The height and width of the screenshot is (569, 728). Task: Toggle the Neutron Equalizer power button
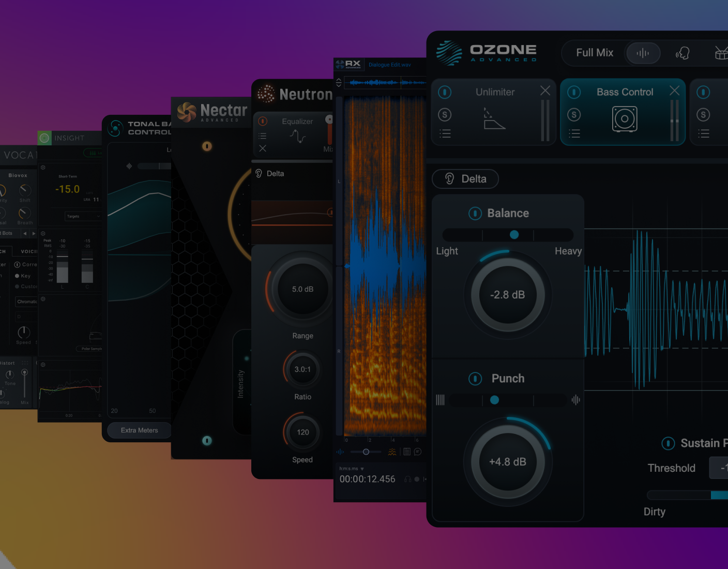pyautogui.click(x=263, y=121)
